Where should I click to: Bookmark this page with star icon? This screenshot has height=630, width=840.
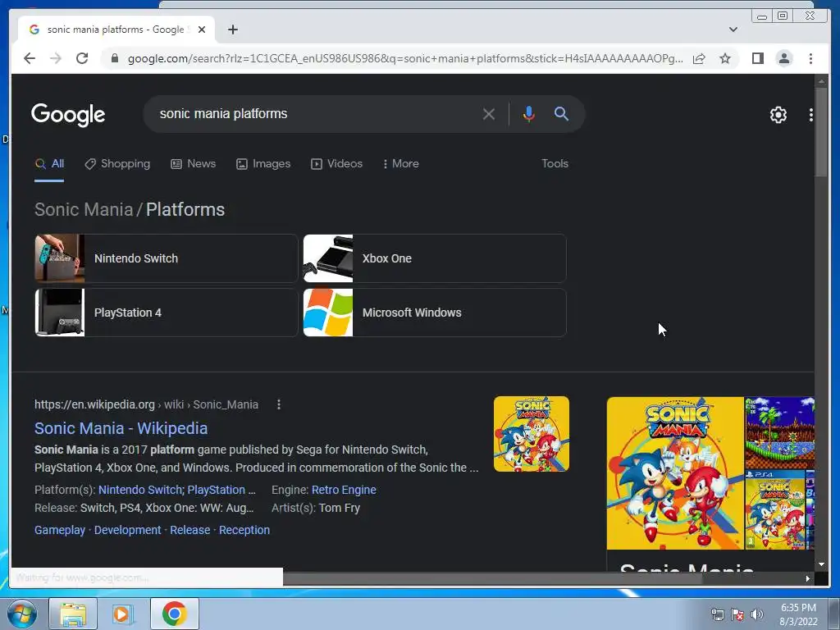click(x=725, y=58)
